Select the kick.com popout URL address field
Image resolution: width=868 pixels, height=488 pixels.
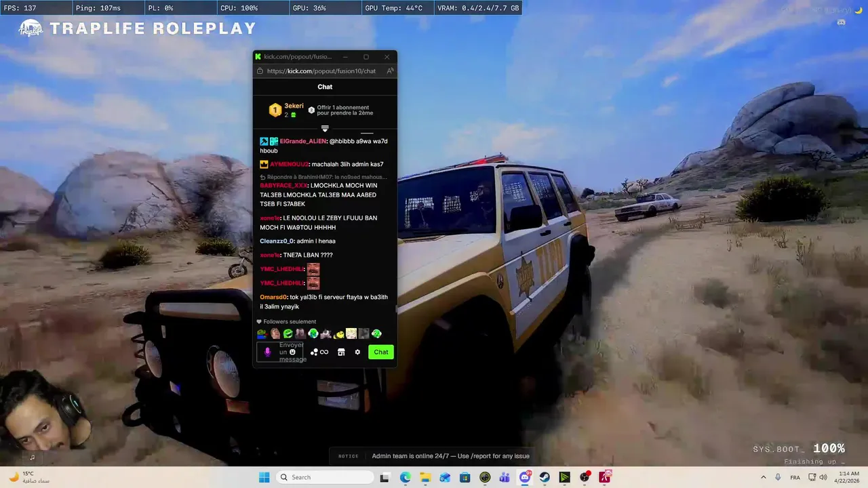[321, 71]
